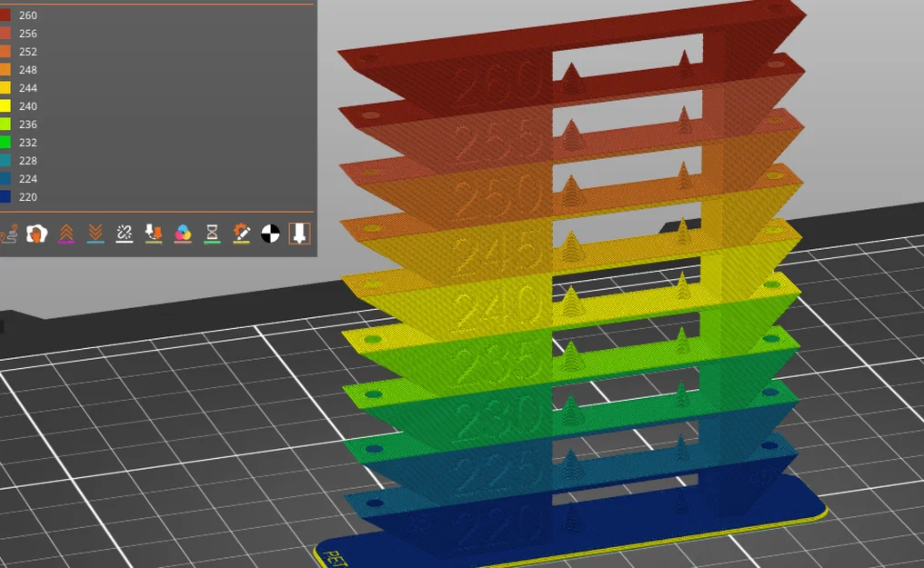The width and height of the screenshot is (924, 568).
Task: Select the legend value "248"
Action: [x=27, y=70]
